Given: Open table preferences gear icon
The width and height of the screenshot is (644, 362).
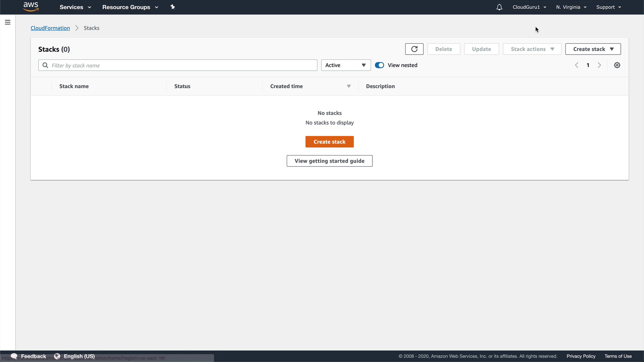Looking at the screenshot, I should 617,65.
